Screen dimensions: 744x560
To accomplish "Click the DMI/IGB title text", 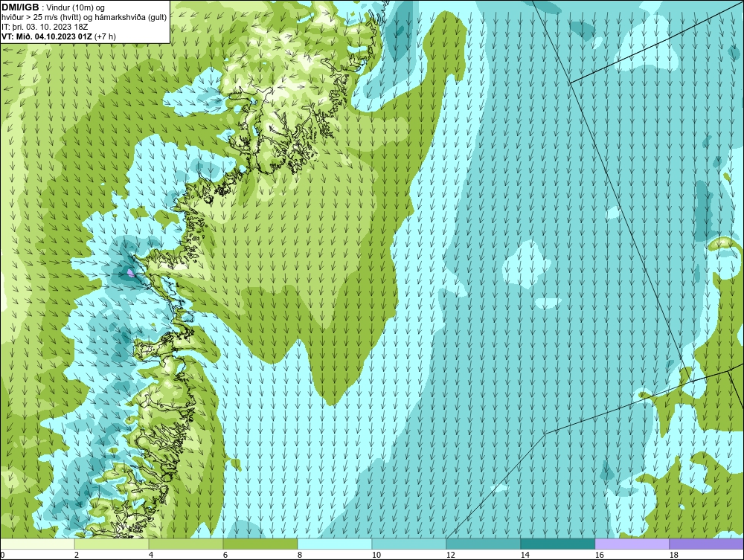I will 20,7.
